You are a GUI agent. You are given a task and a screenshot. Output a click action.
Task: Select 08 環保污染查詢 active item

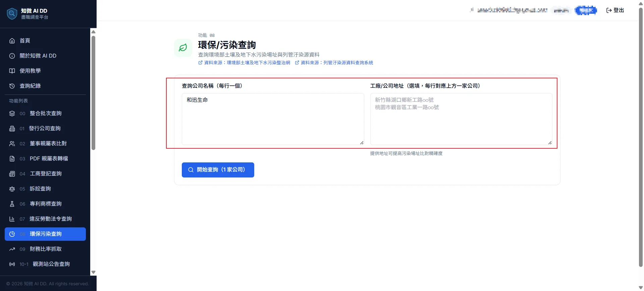[45, 234]
